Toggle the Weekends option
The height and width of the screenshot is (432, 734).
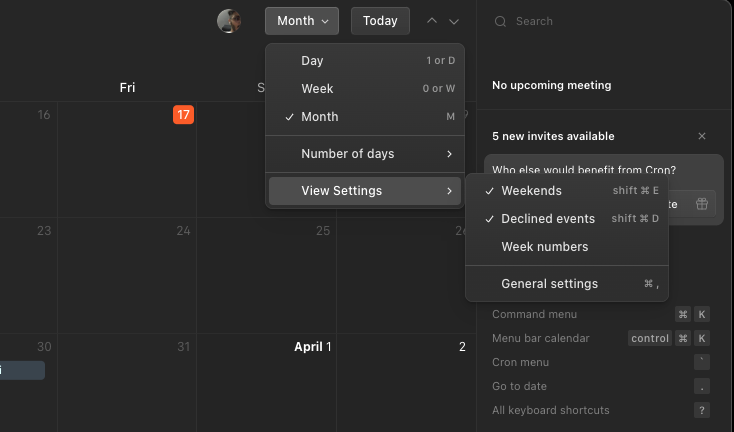[567, 190]
